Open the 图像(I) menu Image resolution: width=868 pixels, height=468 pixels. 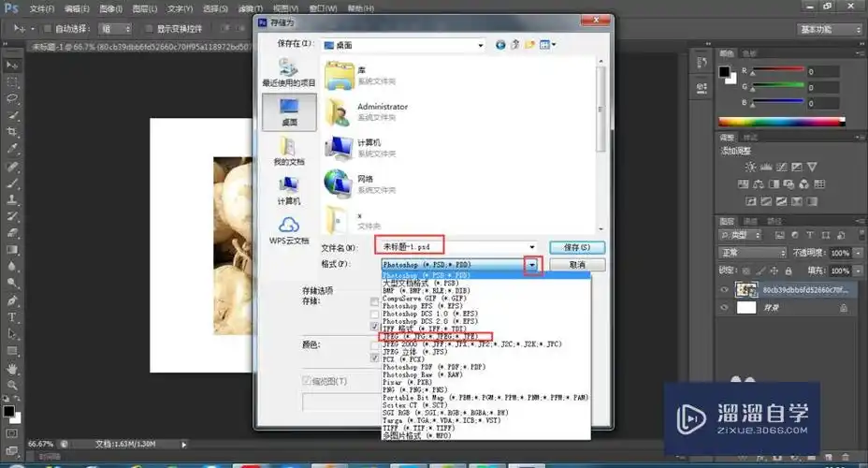pyautogui.click(x=110, y=8)
